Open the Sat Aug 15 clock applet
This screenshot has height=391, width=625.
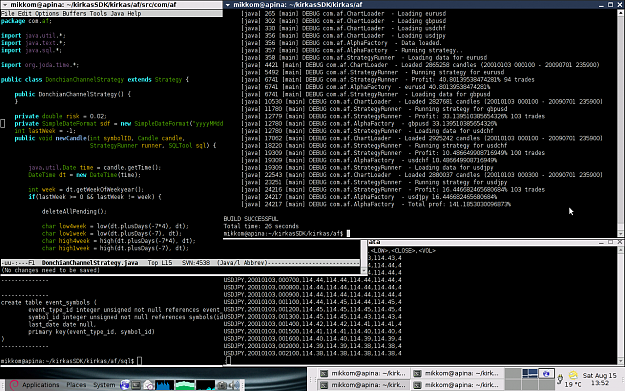[599, 379]
